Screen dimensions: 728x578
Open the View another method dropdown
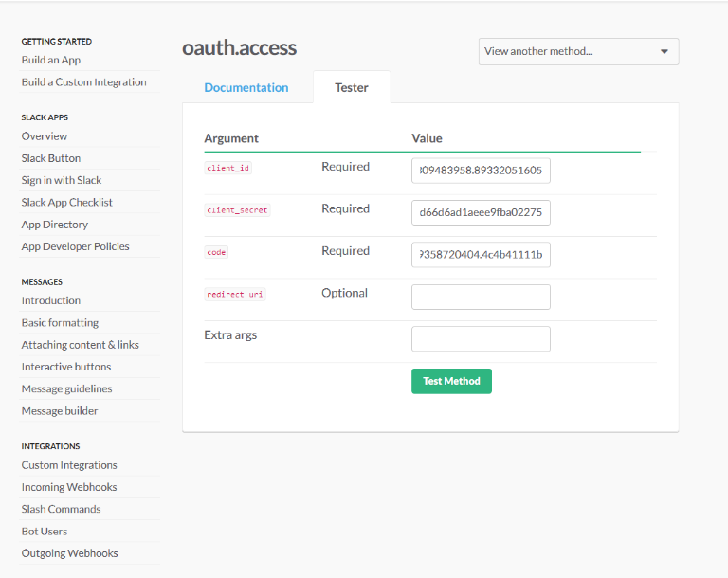578,51
